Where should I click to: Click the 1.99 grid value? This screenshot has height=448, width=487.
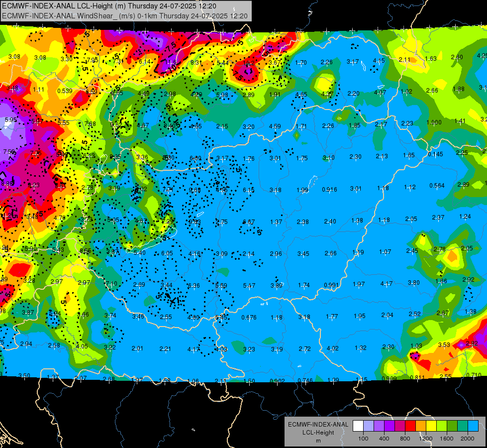(x=302, y=190)
